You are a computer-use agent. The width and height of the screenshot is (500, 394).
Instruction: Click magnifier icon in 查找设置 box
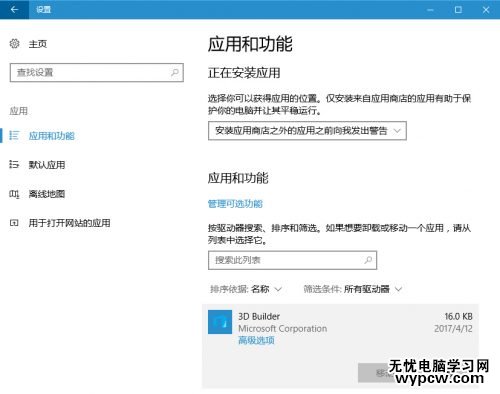[175, 72]
